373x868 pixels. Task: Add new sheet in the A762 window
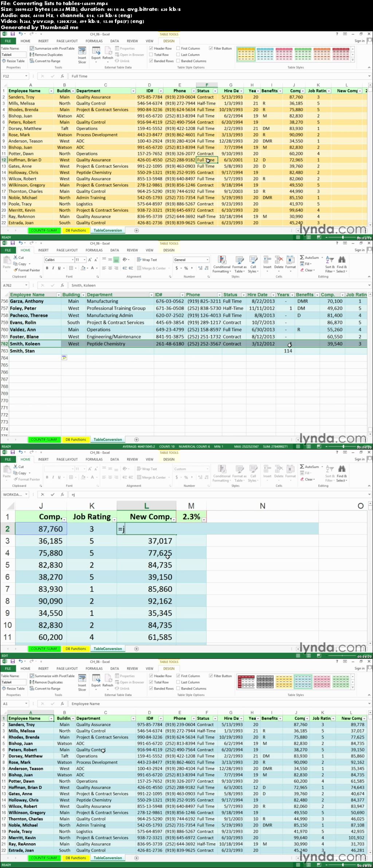click(137, 439)
